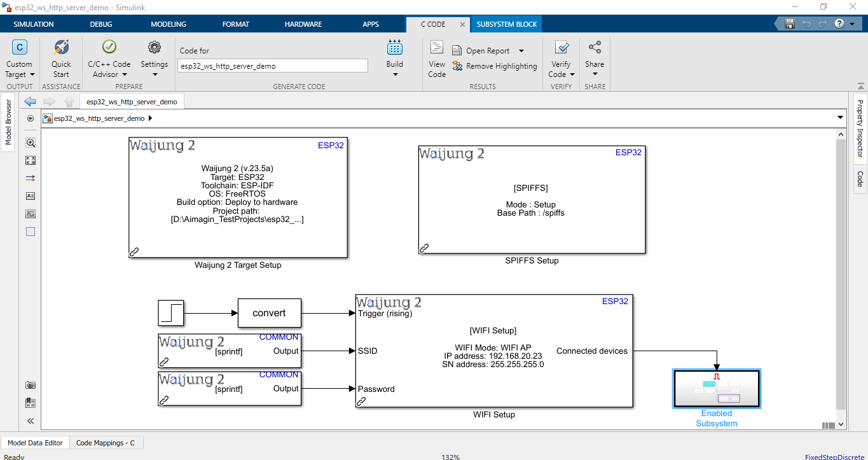This screenshot has width=868, height=460.
Task: Toggle sample time legend arrows icon
Action: point(31,178)
